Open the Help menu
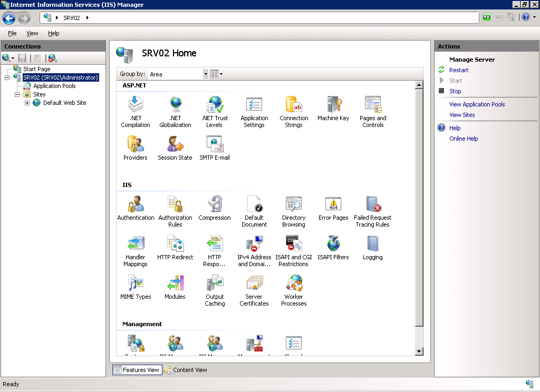 coord(53,33)
